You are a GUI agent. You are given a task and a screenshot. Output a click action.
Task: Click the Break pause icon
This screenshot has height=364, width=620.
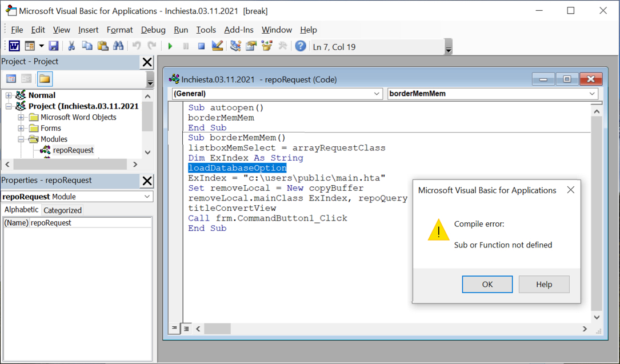pyautogui.click(x=186, y=46)
